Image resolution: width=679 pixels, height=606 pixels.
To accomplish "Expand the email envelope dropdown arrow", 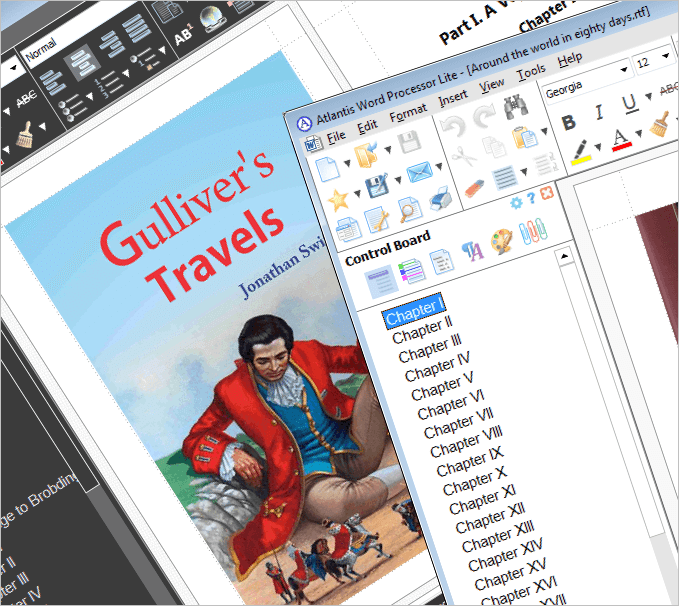I will point(439,165).
